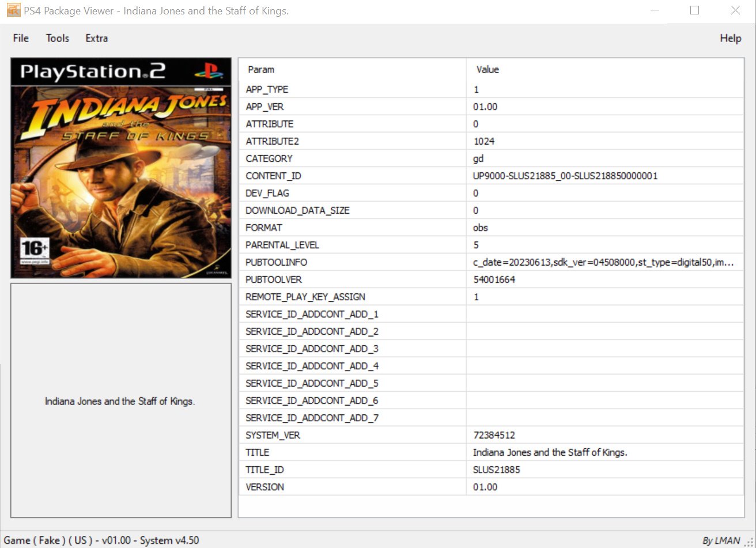Select the DOWNLOAD_DATA_SIZE parameter
This screenshot has height=548, width=756.
(297, 210)
